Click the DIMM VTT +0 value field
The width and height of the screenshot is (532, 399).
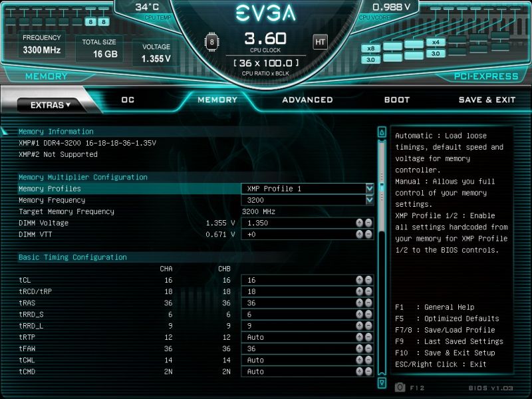307,235
